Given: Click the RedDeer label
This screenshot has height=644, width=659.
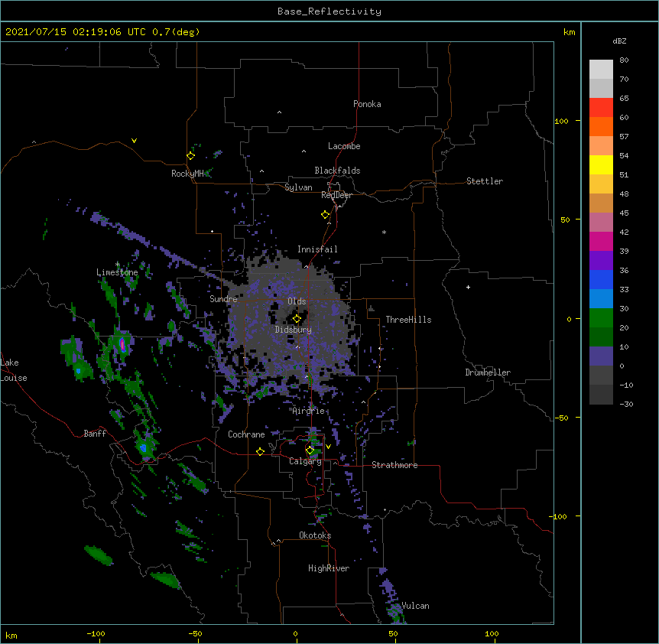Looking at the screenshot, I should [x=336, y=195].
